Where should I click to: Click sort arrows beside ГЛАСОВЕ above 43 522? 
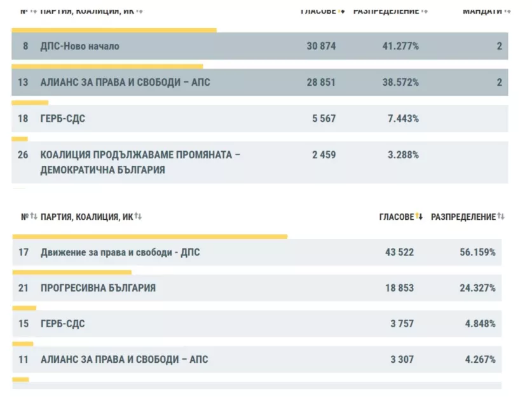pos(419,217)
